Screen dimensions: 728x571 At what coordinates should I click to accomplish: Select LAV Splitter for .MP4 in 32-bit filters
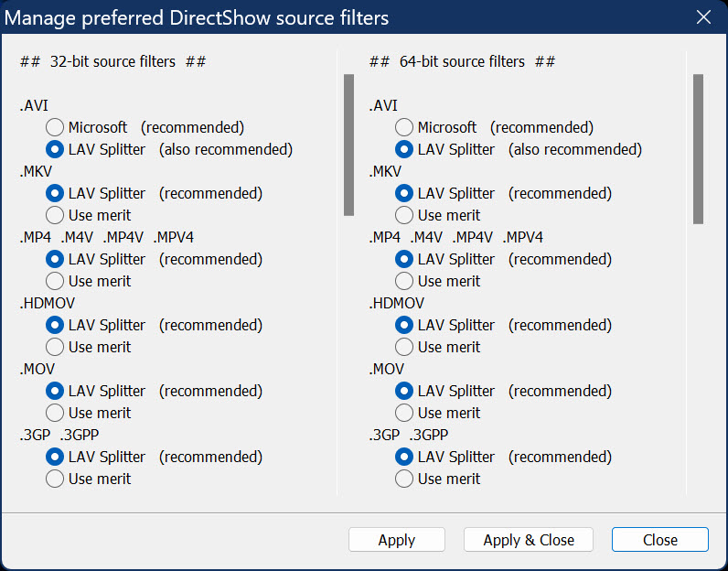click(x=55, y=259)
